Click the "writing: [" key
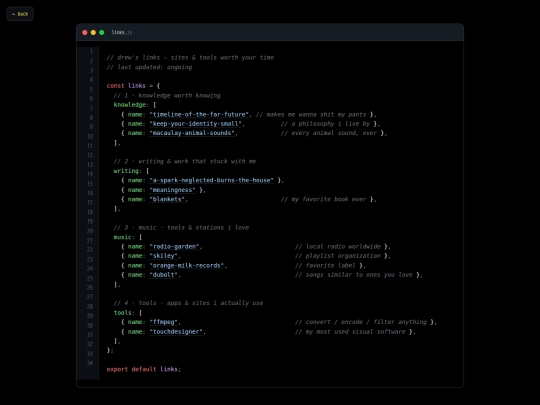Screen dimensions: 540x405 coord(131,171)
